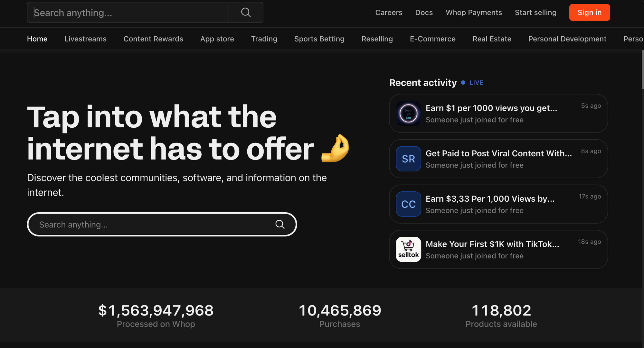
Task: Click the CC avatar icon
Action: pos(408,204)
